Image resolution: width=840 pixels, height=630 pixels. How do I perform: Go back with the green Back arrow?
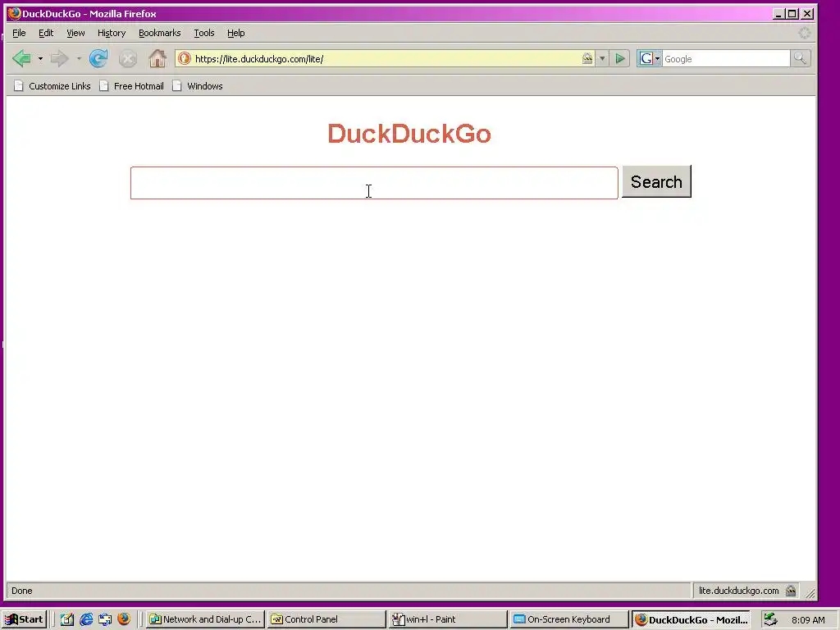(x=22, y=58)
